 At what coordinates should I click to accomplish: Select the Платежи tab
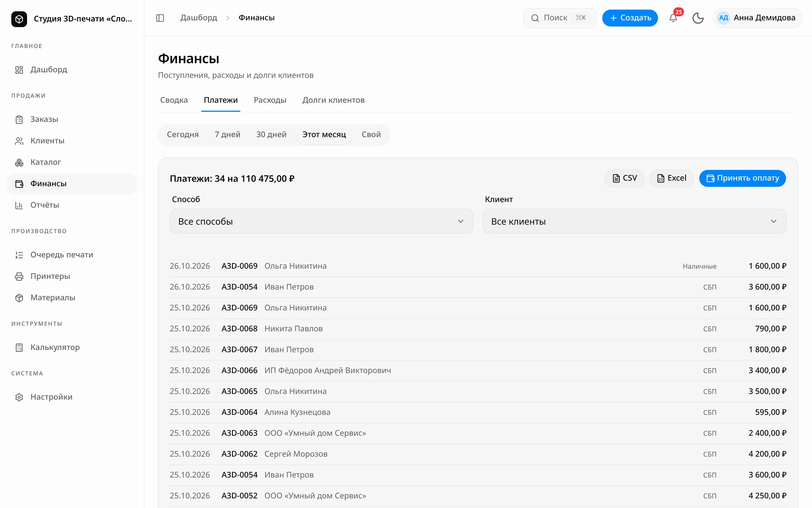tap(221, 100)
